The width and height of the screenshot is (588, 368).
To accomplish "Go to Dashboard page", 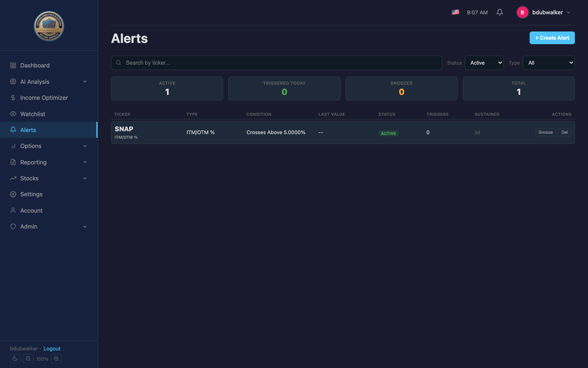I will [49, 65].
